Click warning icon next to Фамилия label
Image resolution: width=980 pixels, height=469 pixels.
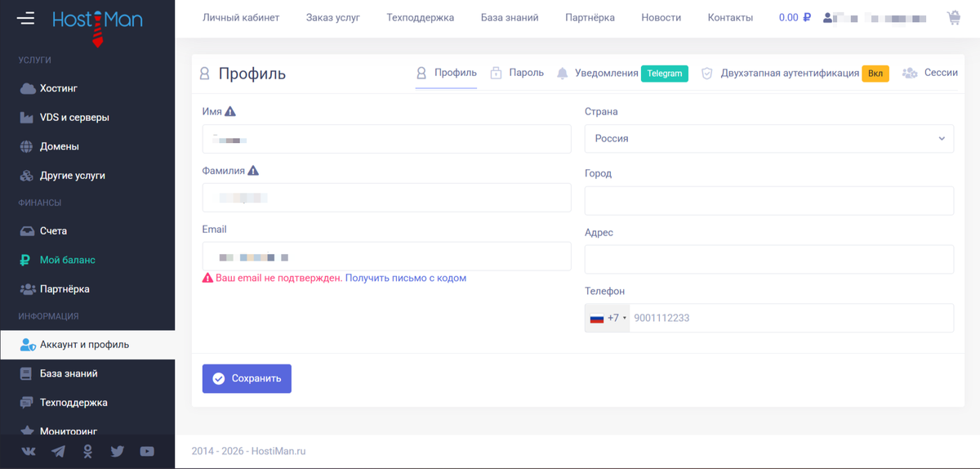[253, 171]
